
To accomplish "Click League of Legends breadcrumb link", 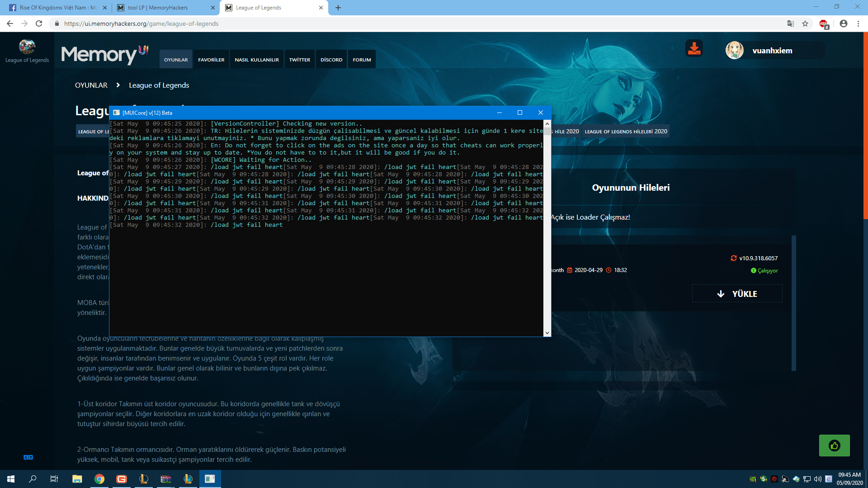I will [159, 85].
